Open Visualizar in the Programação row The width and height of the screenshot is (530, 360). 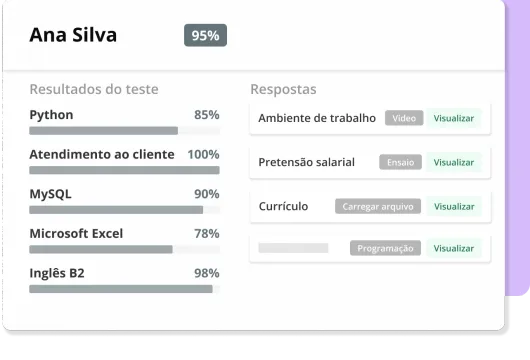pos(454,248)
